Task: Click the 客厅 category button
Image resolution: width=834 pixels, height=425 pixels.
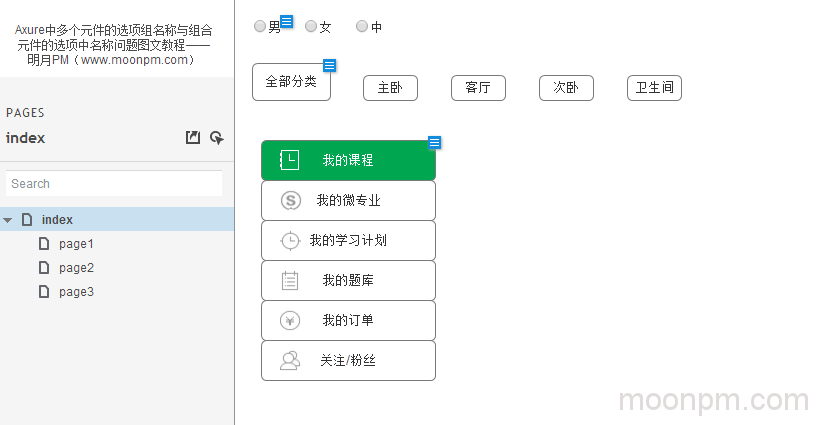Action: tap(478, 88)
